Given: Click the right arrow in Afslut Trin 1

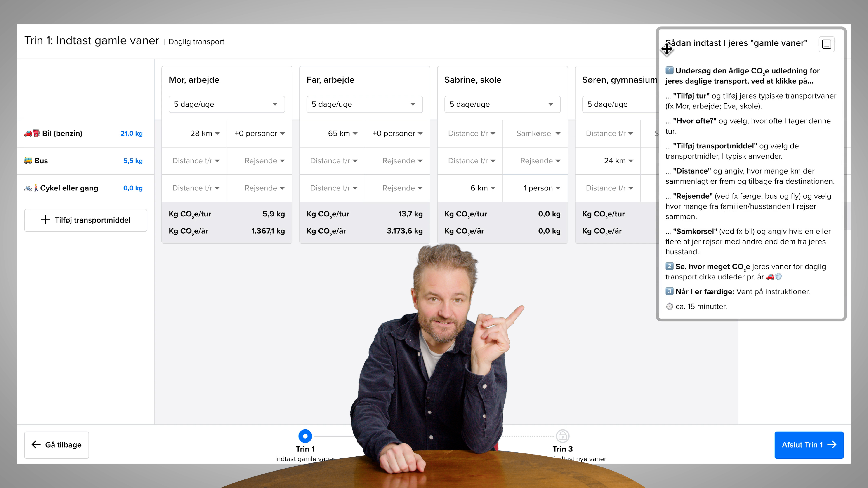Looking at the screenshot, I should click(832, 445).
